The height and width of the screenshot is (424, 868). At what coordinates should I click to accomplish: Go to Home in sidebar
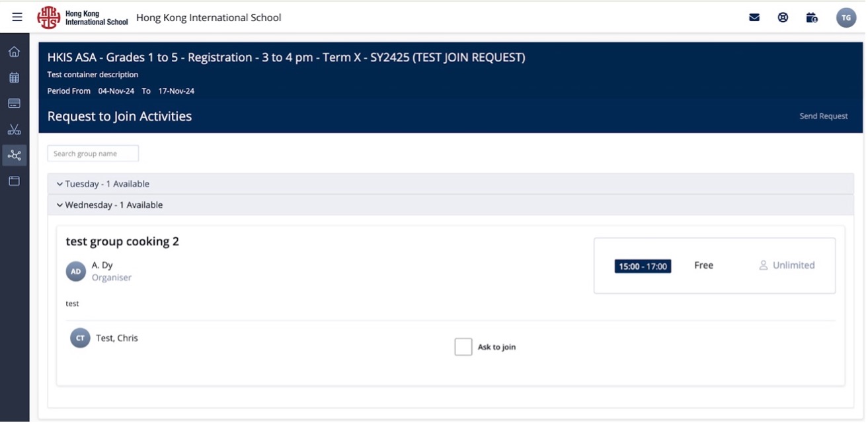tap(14, 52)
